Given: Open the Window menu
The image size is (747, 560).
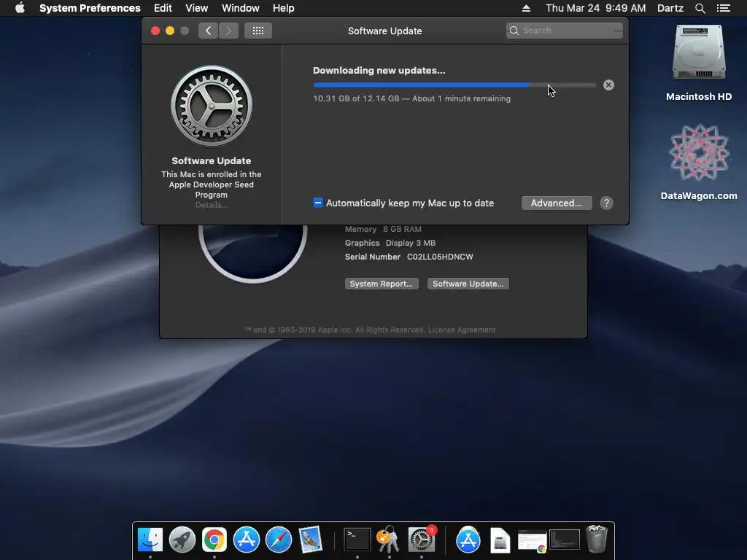Looking at the screenshot, I should [x=241, y=8].
